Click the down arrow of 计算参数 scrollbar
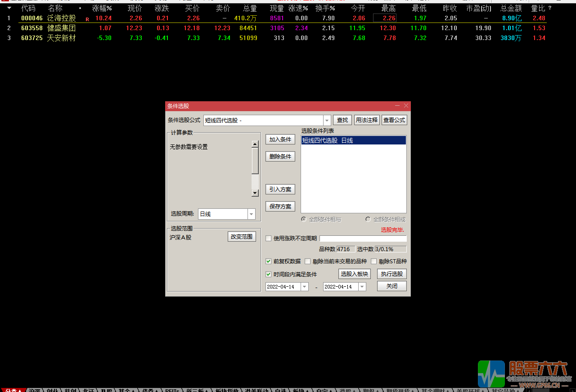The width and height of the screenshot is (576, 392). pos(255,193)
